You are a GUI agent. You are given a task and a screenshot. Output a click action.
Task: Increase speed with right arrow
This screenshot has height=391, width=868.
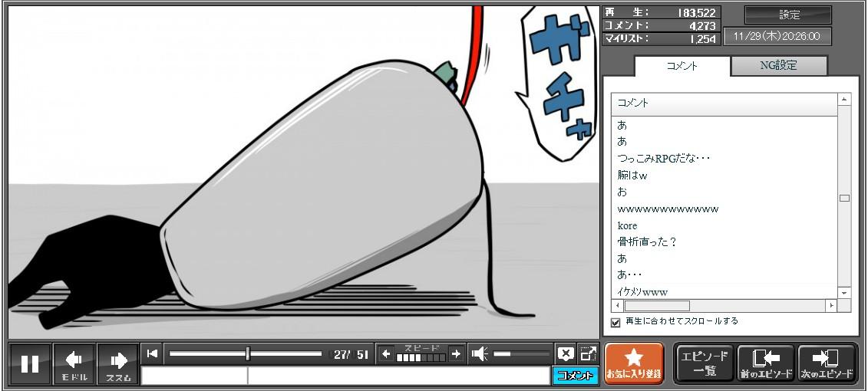456,353
